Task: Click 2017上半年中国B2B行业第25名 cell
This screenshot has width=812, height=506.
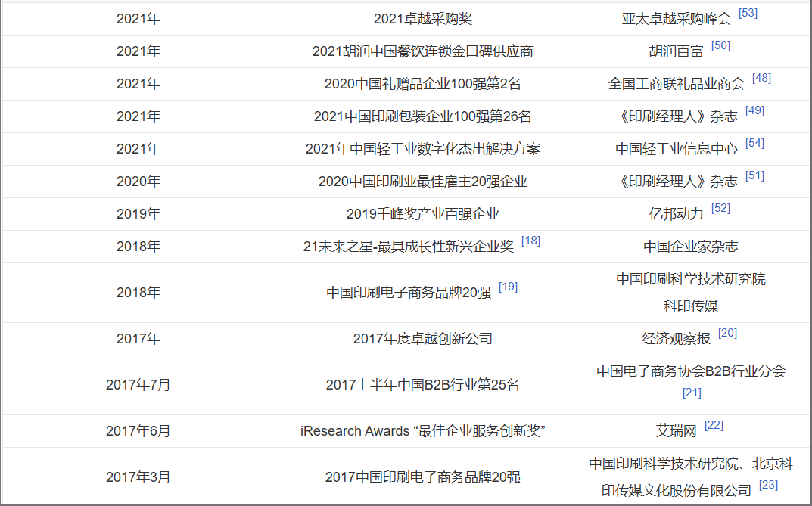Action: click(x=422, y=385)
